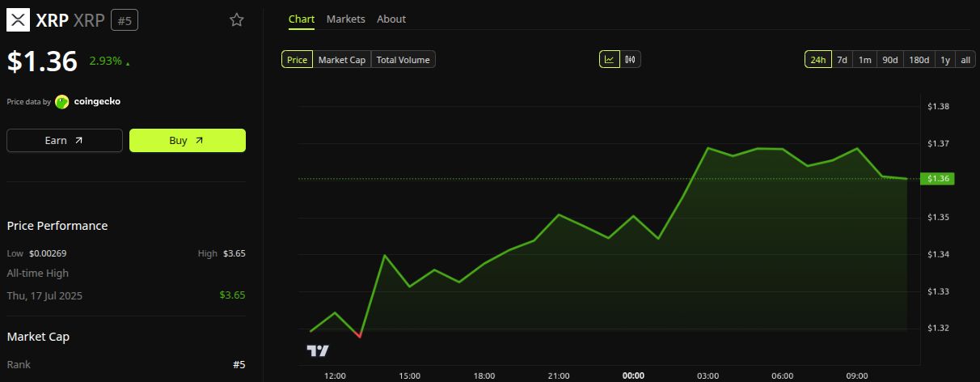Set chart range to 7d
Screen dimensions: 980x382
(843, 59)
